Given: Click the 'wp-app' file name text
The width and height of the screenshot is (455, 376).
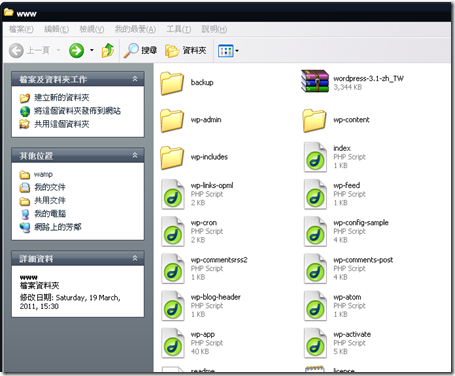Looking at the screenshot, I should click(203, 334).
